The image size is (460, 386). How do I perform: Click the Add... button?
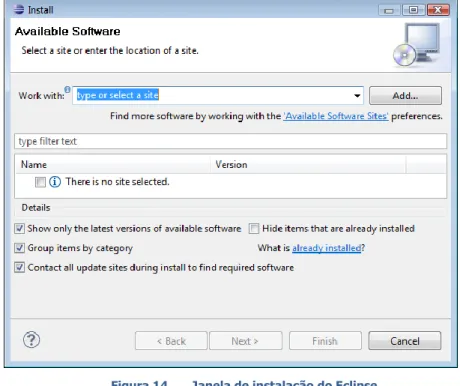405,96
